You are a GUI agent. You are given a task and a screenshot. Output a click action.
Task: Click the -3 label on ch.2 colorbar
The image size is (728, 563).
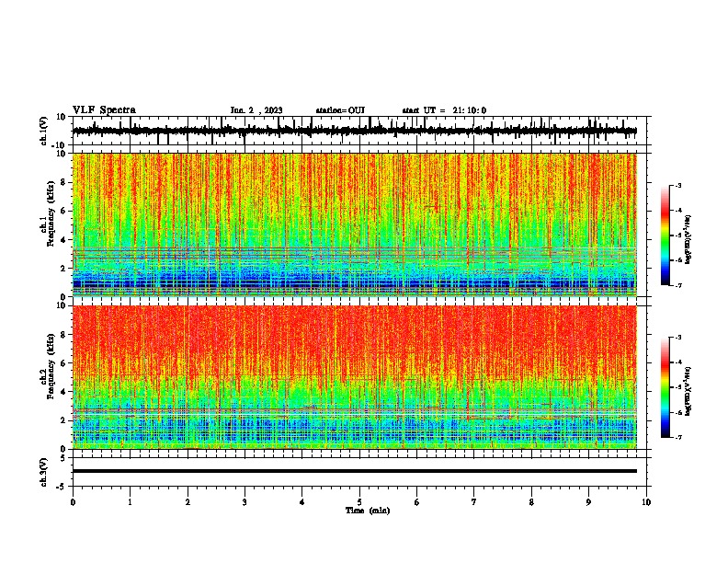coord(678,338)
